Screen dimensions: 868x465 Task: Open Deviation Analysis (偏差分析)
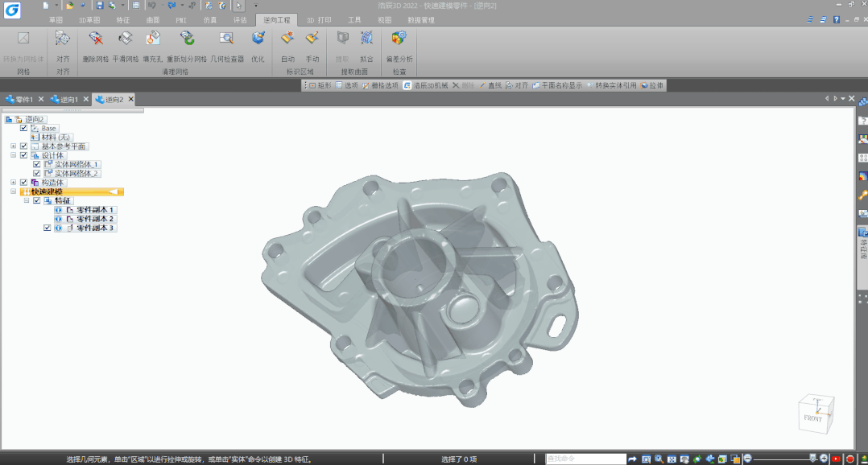coord(399,46)
